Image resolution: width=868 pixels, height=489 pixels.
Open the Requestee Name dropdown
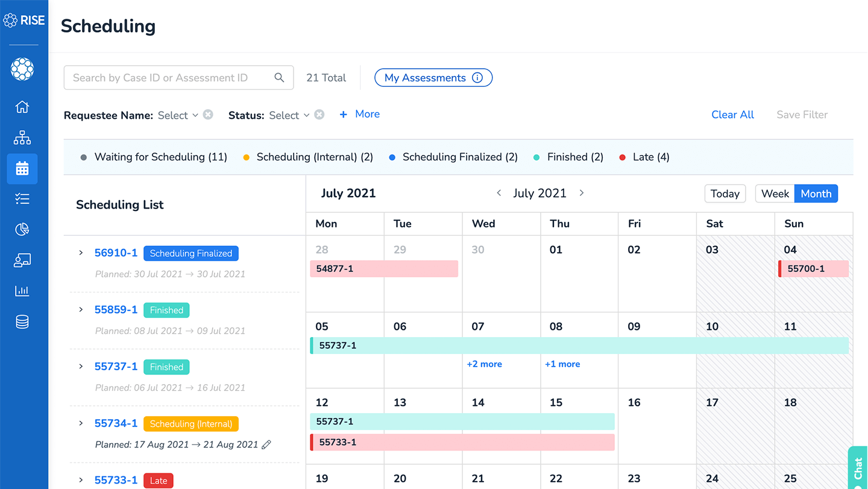pyautogui.click(x=178, y=115)
